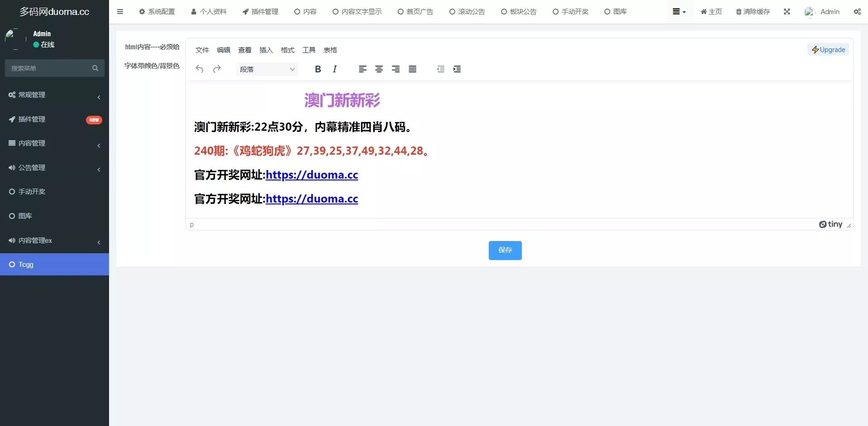
Task: Click the Undo arrow in editor
Action: (x=199, y=69)
